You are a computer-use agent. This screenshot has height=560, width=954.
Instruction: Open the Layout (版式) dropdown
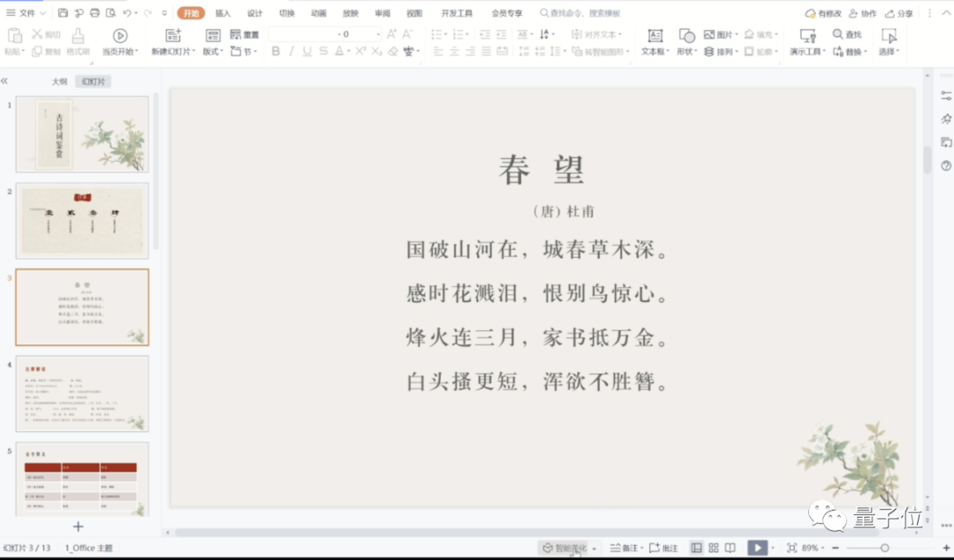(x=212, y=51)
